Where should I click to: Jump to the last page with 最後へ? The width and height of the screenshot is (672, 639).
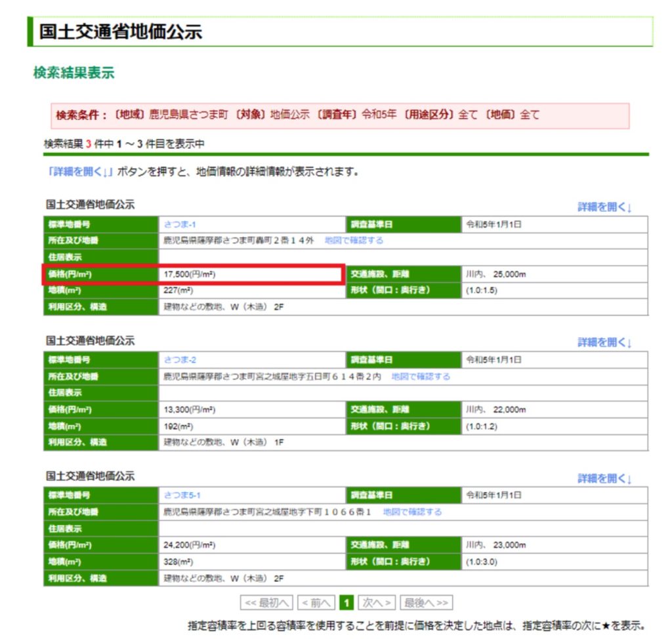coord(427,603)
